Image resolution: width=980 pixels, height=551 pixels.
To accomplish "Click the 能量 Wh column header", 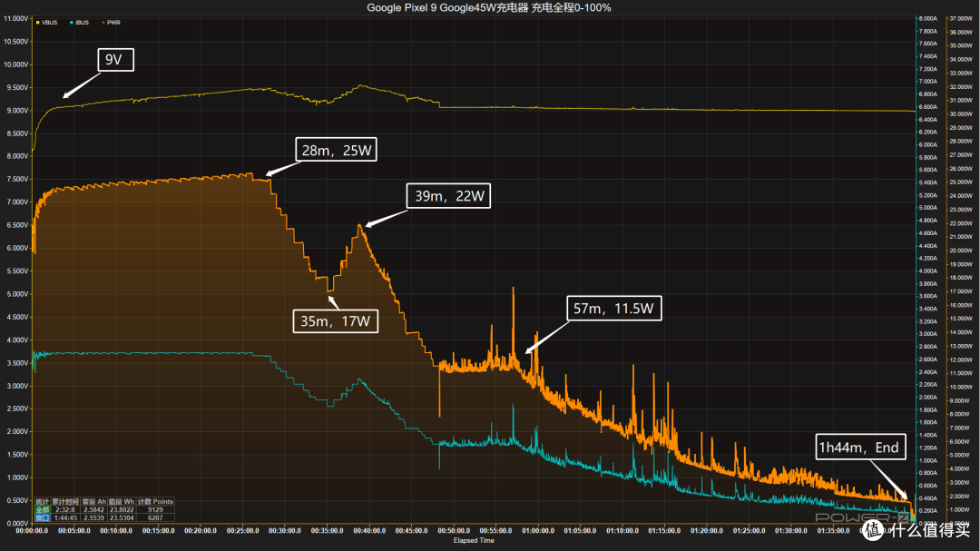I will coord(122,502).
